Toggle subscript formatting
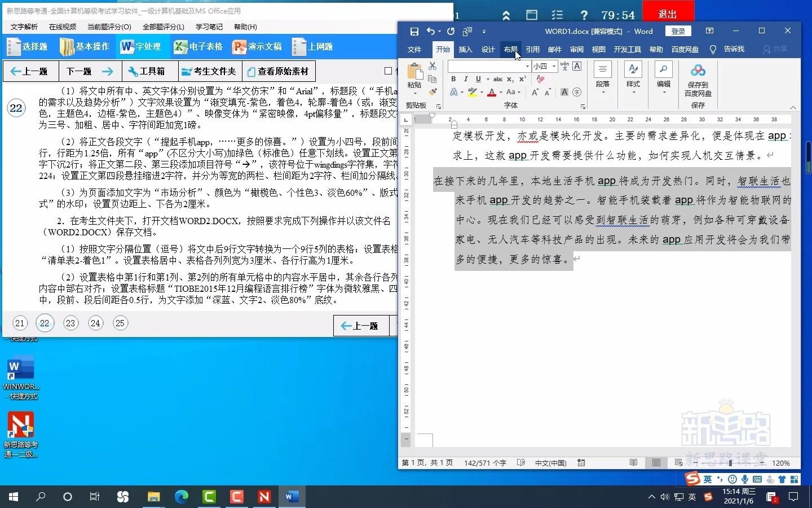This screenshot has width=812, height=508. (x=510, y=79)
